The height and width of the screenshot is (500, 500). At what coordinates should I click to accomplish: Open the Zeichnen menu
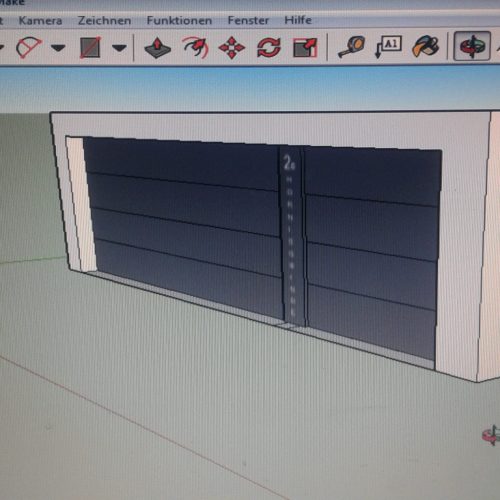click(x=104, y=21)
